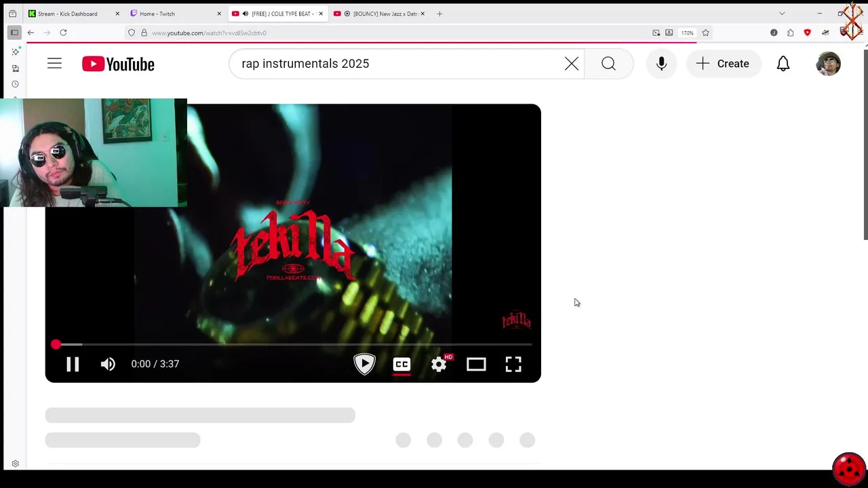Turn off closed captions CC
Image resolution: width=868 pixels, height=488 pixels.
point(401,365)
